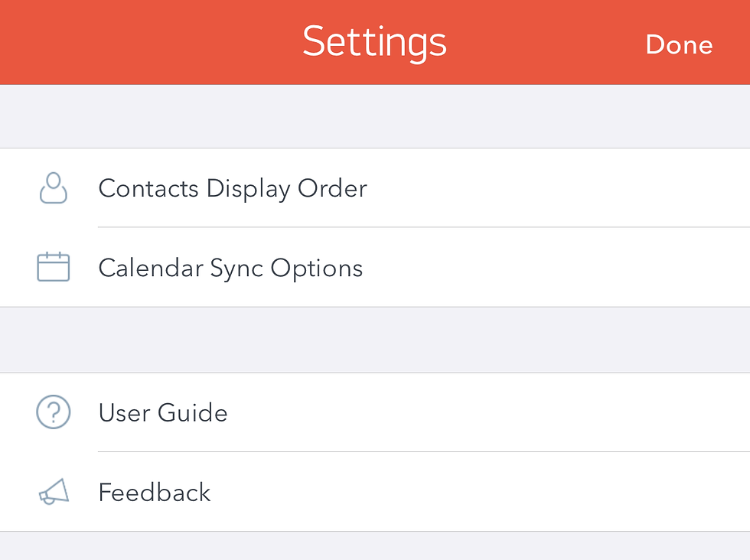
Task: Click the megaphone icon next to Feedback
Action: click(x=54, y=492)
